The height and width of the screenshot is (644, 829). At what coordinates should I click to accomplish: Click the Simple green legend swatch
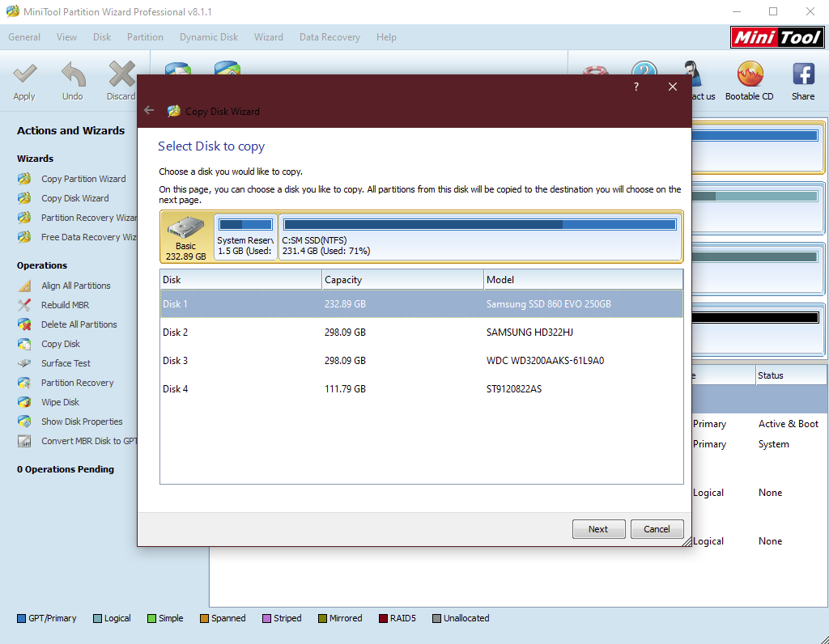[151, 619]
